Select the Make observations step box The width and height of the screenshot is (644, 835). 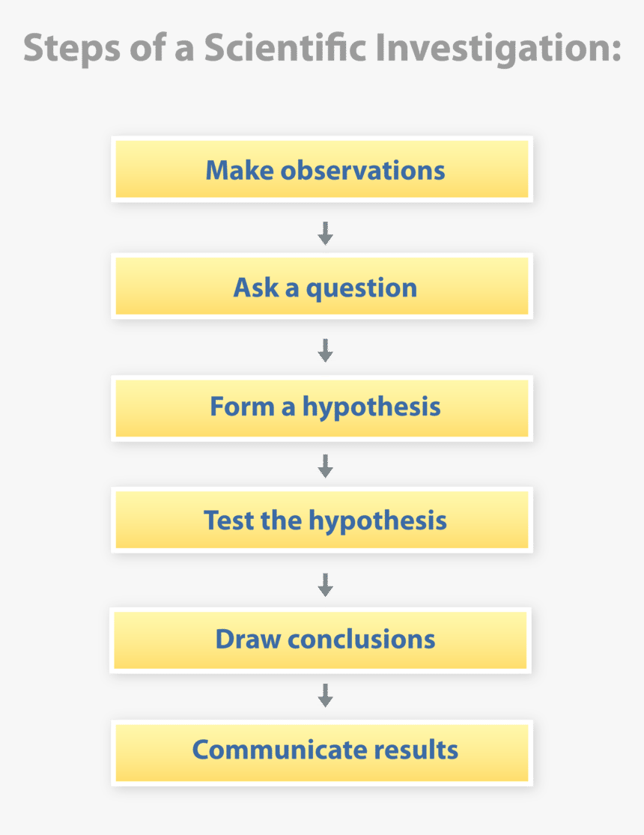point(322,169)
